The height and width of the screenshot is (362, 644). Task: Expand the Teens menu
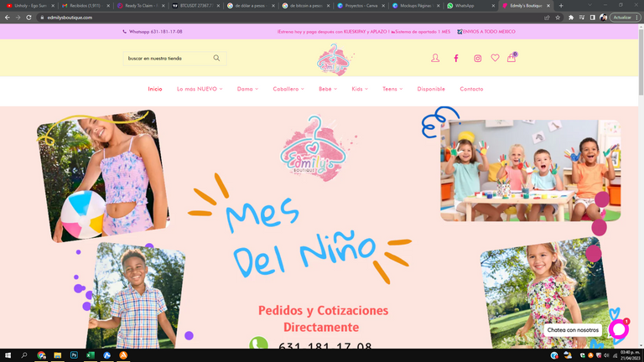coord(392,89)
